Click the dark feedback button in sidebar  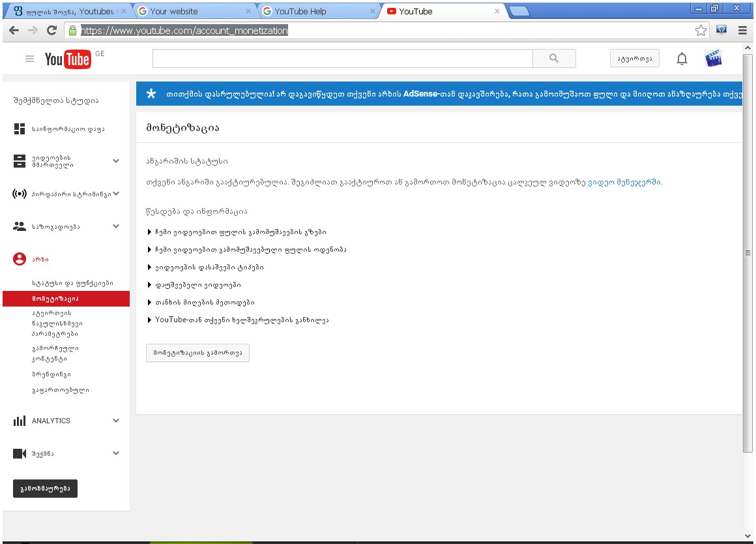coord(46,489)
